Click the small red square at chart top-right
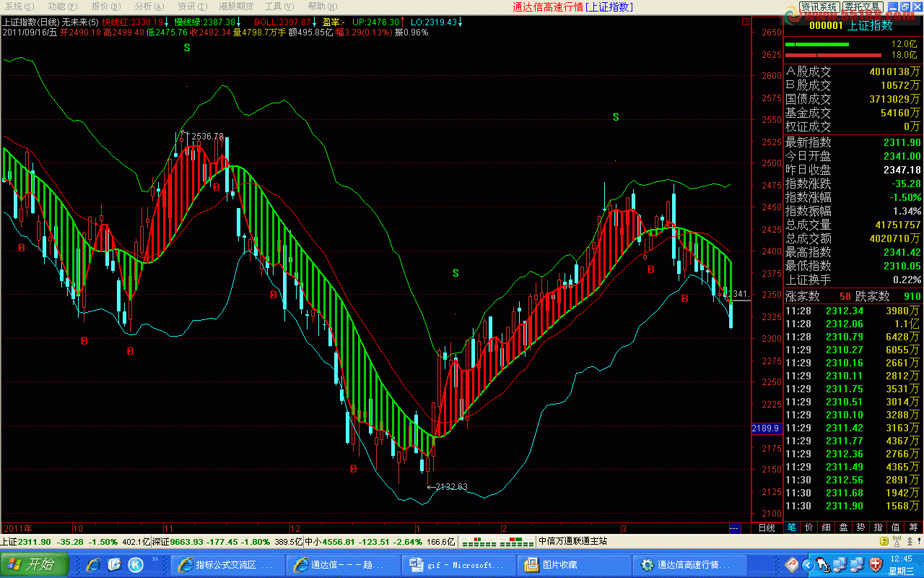Screen dimensions: 924x578 point(745,22)
